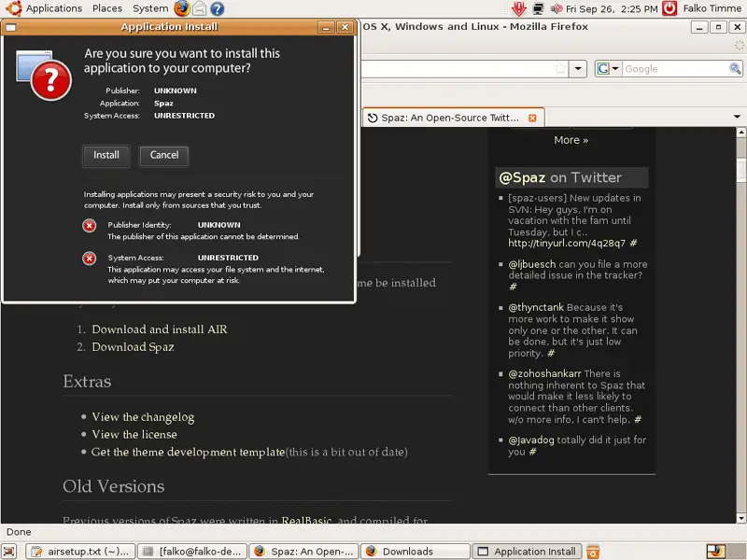The image size is (747, 560).
Task: Click the workspace switcher icon bottom right
Action: (x=715, y=552)
